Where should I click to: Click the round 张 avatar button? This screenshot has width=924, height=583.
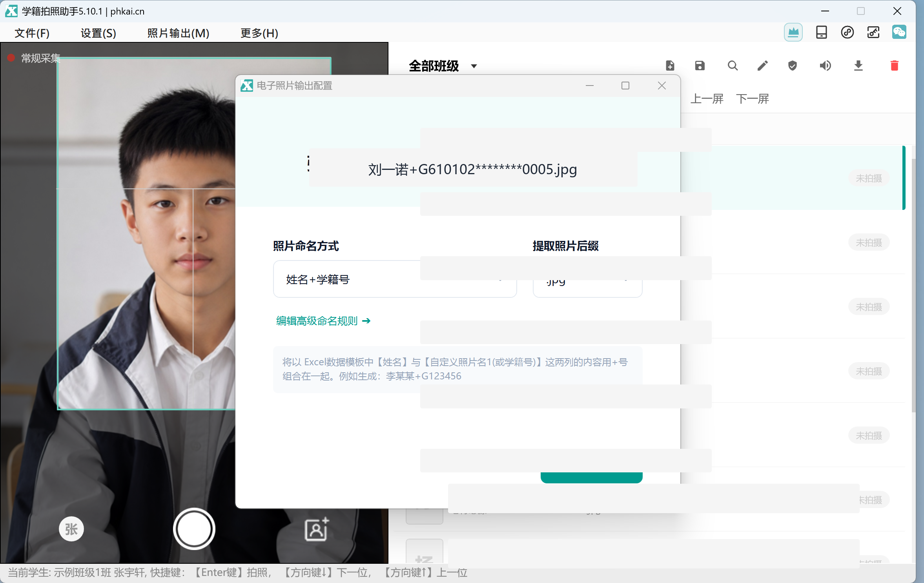71,529
